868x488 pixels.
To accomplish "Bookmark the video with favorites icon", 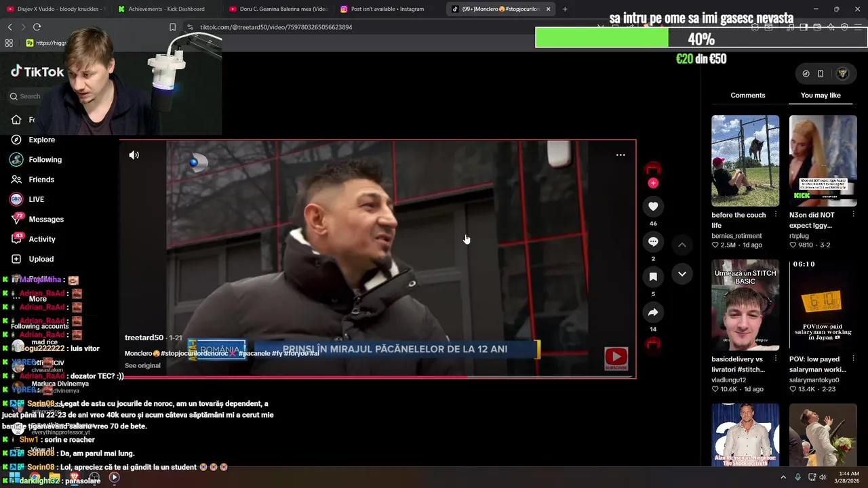I will coord(653,277).
